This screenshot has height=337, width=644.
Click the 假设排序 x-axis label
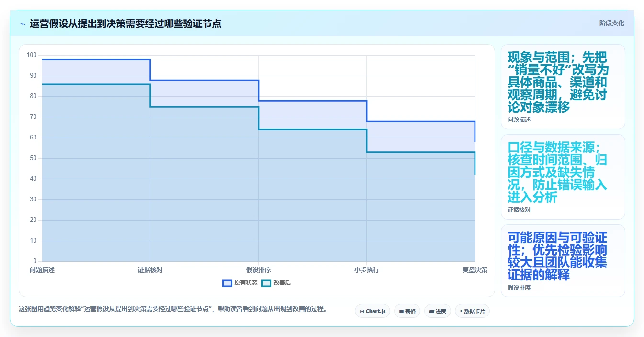pos(259,270)
